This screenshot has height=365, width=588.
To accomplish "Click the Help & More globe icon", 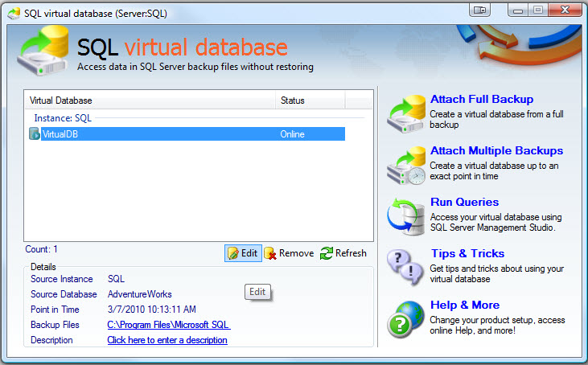I will pos(406,320).
